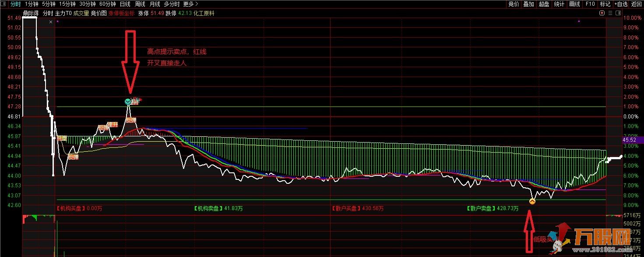Open the F10 company info
644x257 pixels.
[x=590, y=4]
